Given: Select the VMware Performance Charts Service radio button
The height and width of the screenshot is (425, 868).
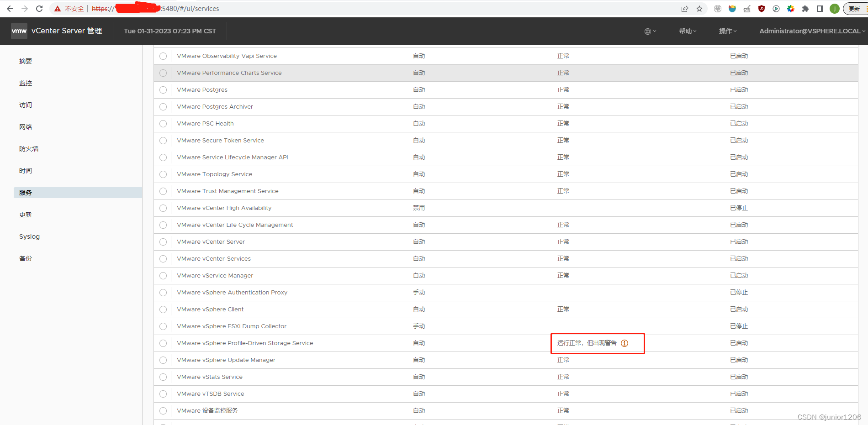Looking at the screenshot, I should (x=163, y=73).
